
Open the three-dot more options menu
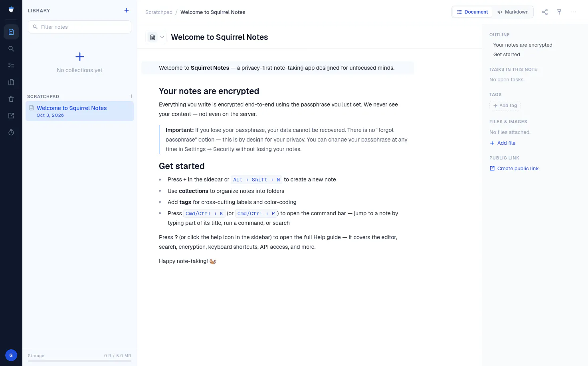click(574, 12)
